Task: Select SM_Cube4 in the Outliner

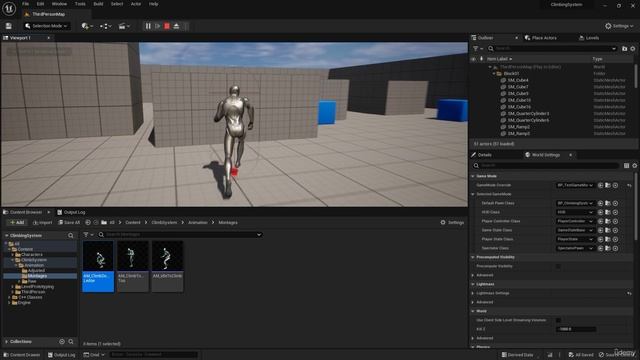Action: [518, 80]
